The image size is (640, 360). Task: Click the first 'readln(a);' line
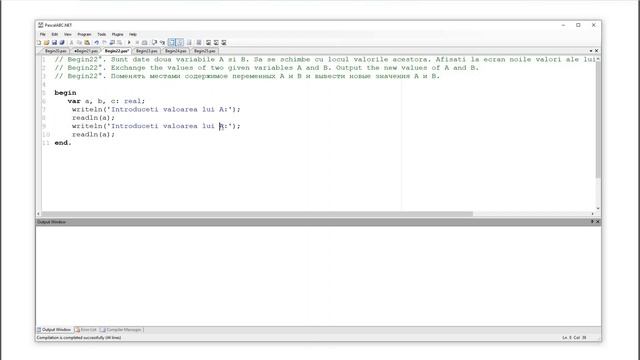pyautogui.click(x=93, y=118)
